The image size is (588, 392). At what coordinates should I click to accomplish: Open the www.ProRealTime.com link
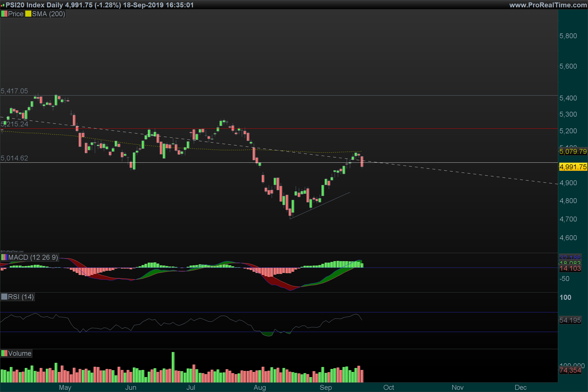pyautogui.click(x=548, y=5)
